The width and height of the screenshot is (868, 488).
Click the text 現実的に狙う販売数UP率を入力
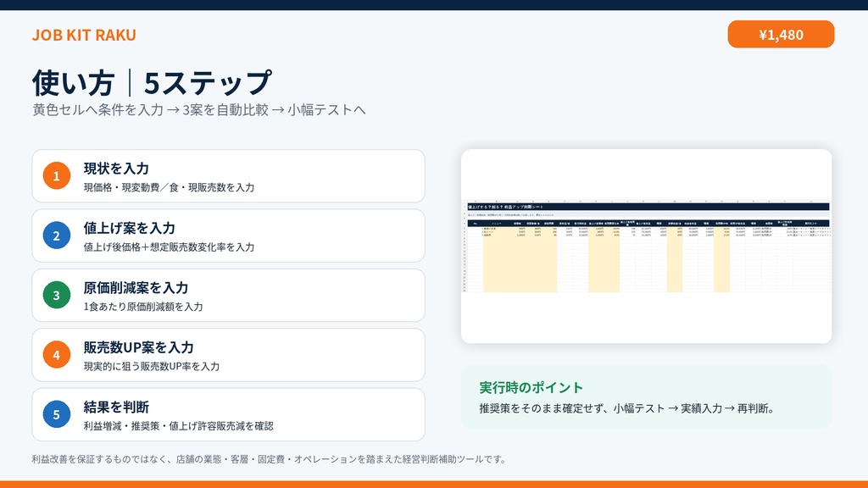tap(152, 366)
